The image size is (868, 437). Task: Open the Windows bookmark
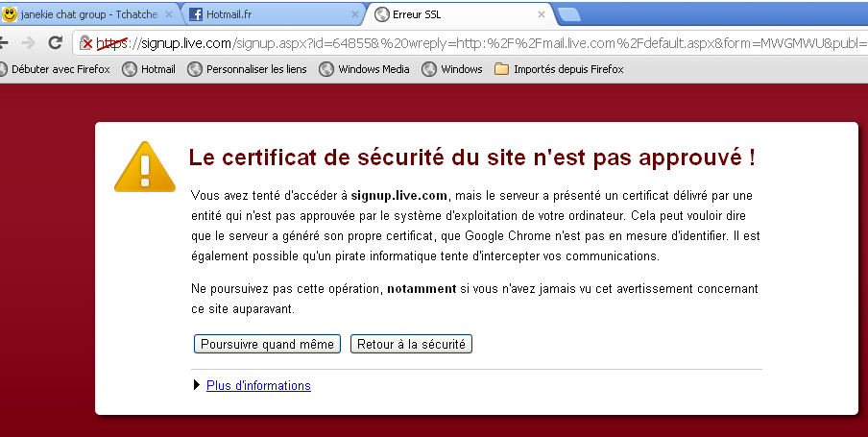point(451,69)
